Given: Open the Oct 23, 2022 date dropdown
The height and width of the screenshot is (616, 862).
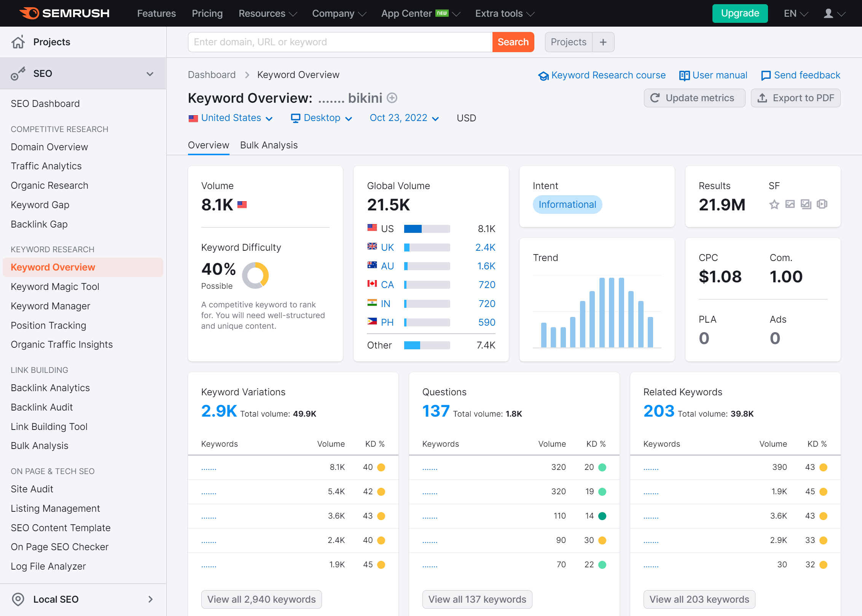Looking at the screenshot, I should point(404,118).
